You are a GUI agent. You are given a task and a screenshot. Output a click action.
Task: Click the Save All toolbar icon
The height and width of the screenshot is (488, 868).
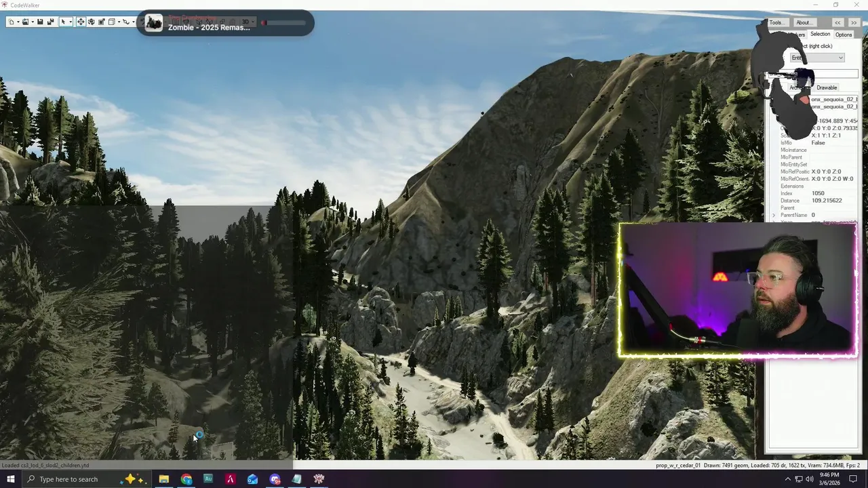click(51, 22)
